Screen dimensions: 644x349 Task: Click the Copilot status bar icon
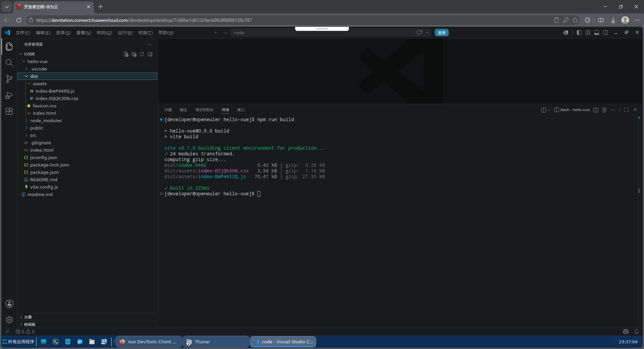626,332
